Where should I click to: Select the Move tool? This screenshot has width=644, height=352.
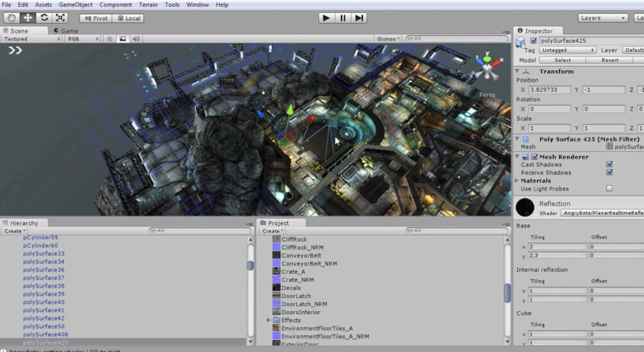click(28, 18)
